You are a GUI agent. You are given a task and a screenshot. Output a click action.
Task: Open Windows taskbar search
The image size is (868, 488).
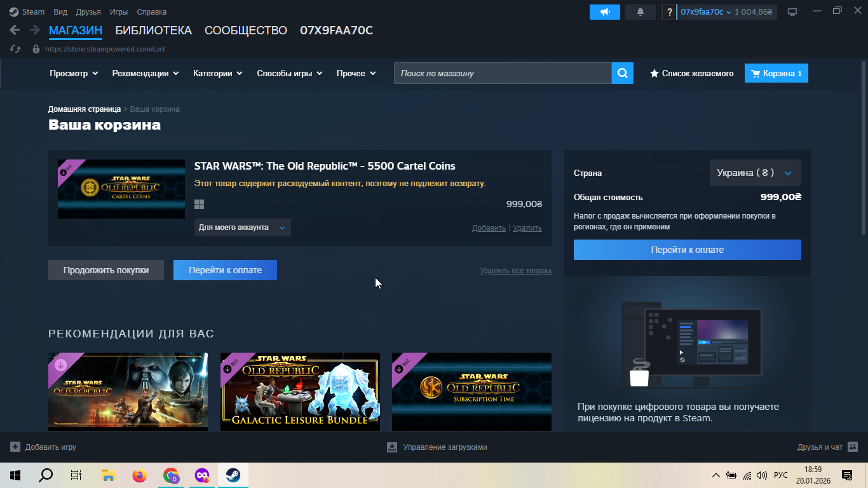(x=46, y=475)
